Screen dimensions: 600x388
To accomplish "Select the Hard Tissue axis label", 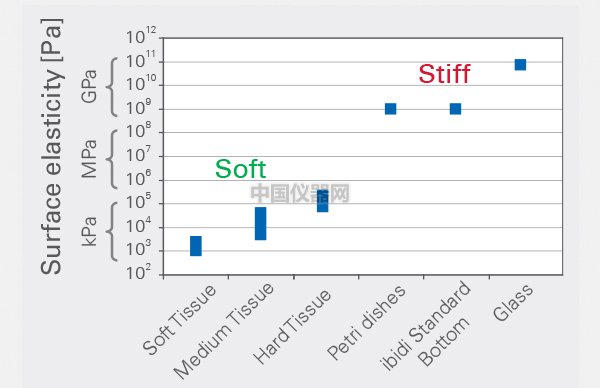I will point(292,327).
